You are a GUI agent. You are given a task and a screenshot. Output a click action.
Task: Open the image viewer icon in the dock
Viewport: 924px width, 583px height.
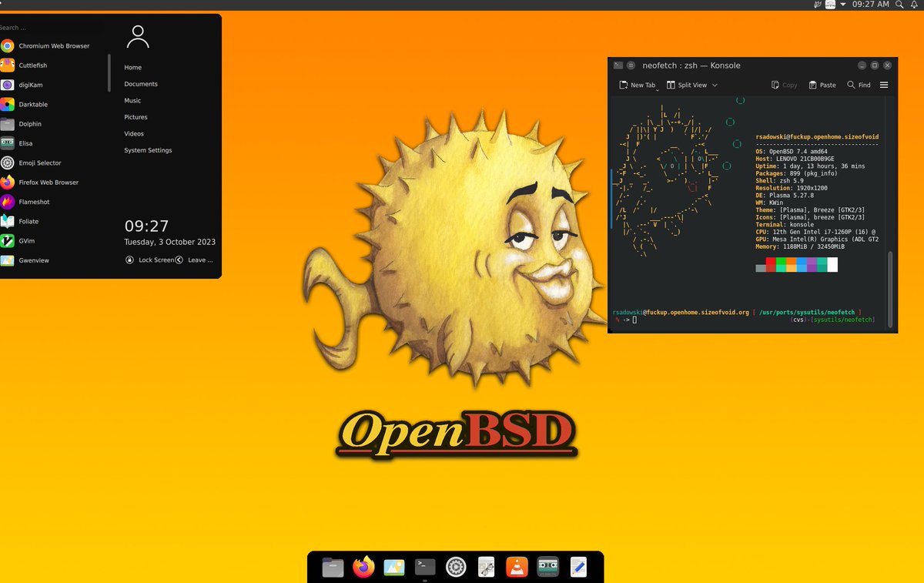pos(394,568)
